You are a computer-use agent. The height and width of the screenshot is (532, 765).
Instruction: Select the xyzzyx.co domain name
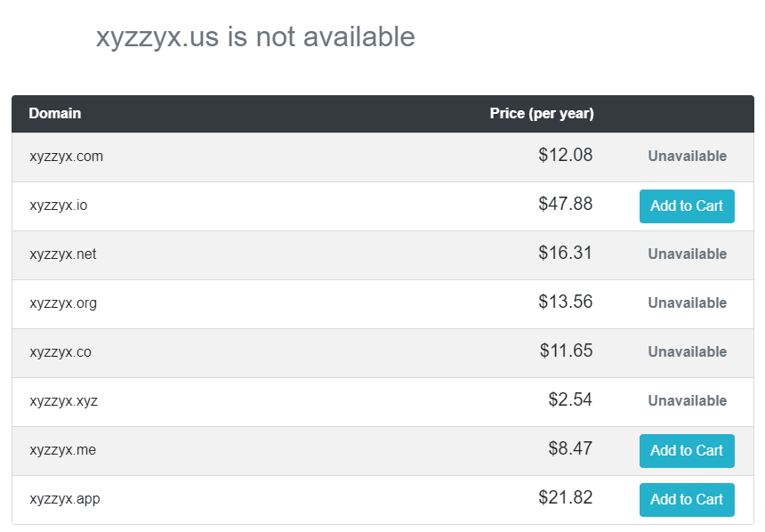coord(60,352)
